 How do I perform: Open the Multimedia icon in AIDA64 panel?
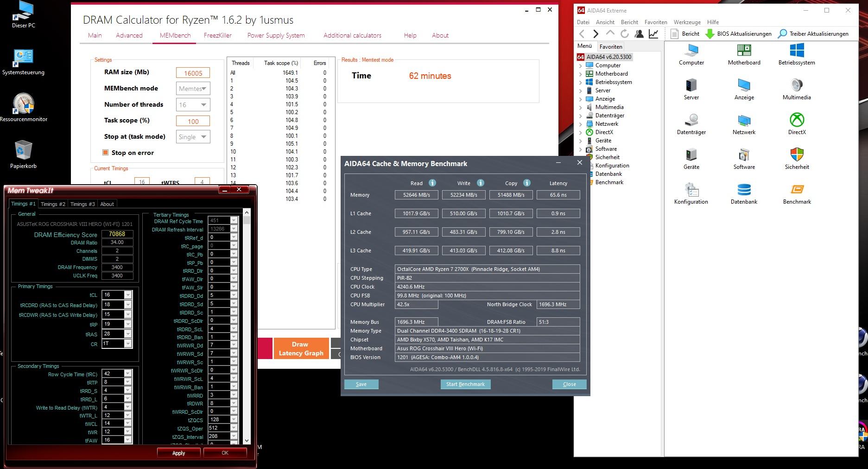[x=797, y=90]
